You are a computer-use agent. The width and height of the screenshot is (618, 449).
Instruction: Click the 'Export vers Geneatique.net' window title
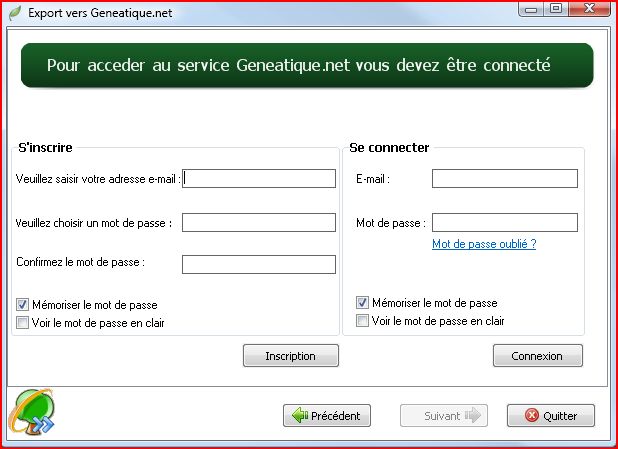100,13
